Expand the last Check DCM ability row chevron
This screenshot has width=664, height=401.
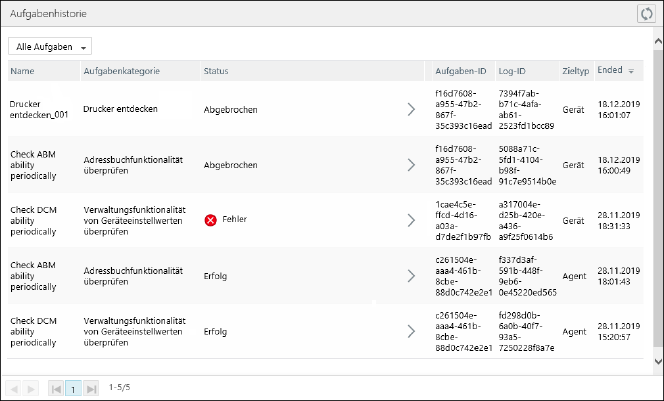tap(410, 331)
